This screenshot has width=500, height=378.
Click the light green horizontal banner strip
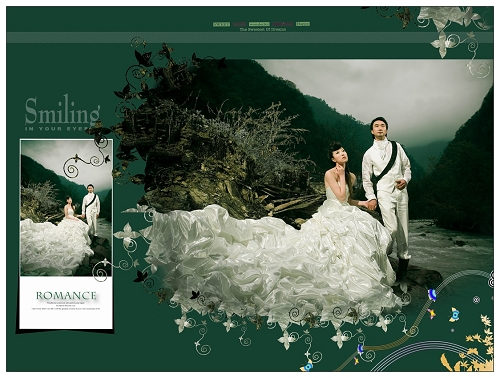coord(250,38)
